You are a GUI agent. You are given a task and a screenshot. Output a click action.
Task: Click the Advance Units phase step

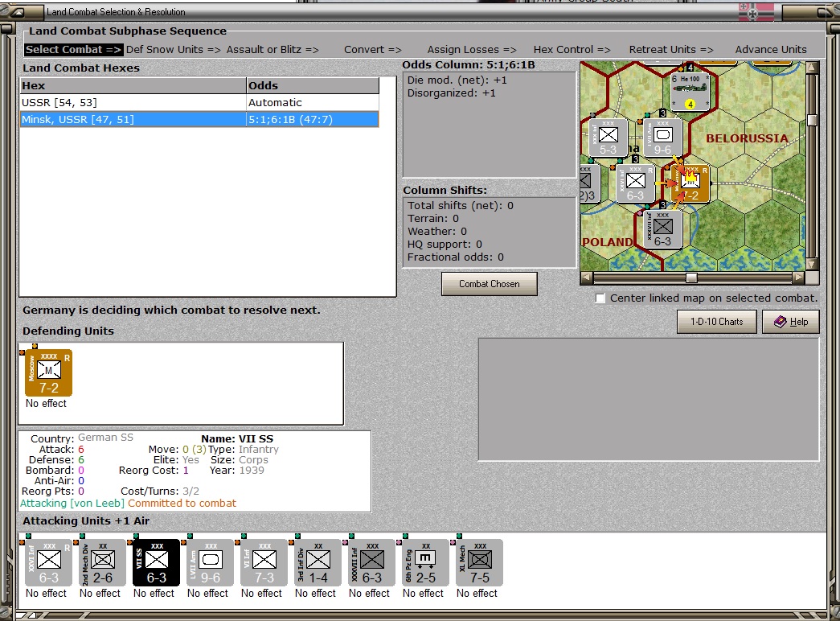point(771,49)
